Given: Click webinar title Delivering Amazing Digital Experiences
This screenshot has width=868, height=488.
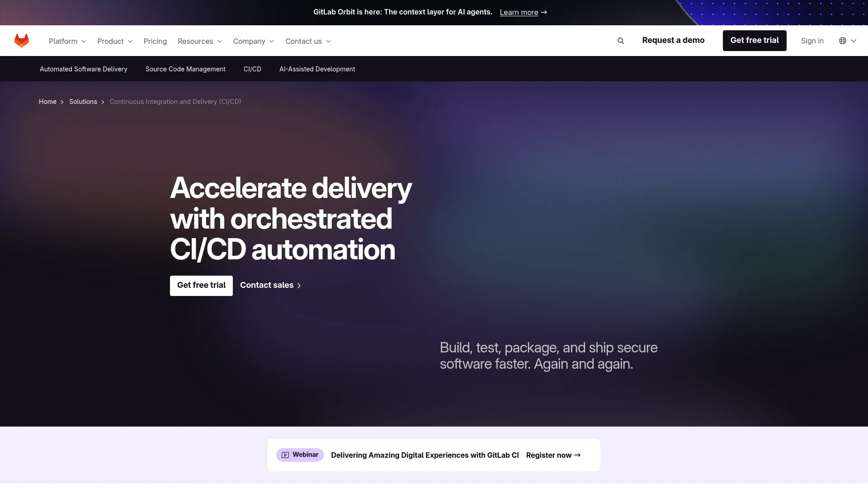Looking at the screenshot, I should click(x=425, y=455).
